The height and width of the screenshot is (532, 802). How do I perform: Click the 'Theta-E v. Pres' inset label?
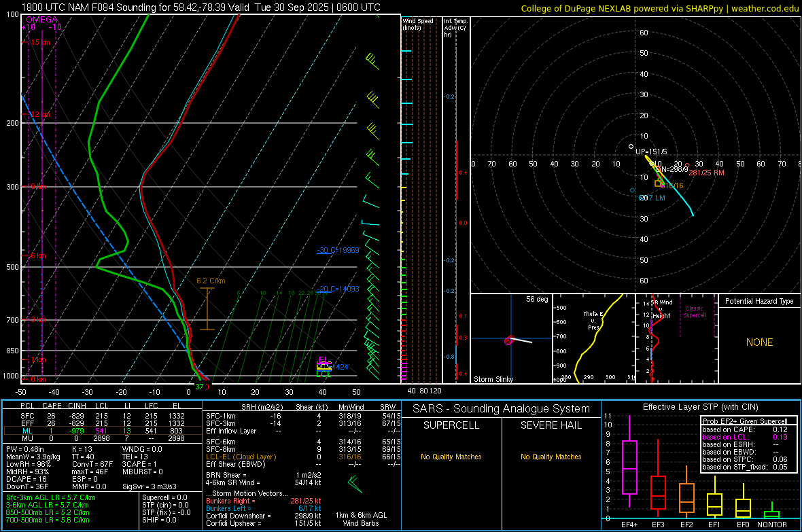click(593, 321)
